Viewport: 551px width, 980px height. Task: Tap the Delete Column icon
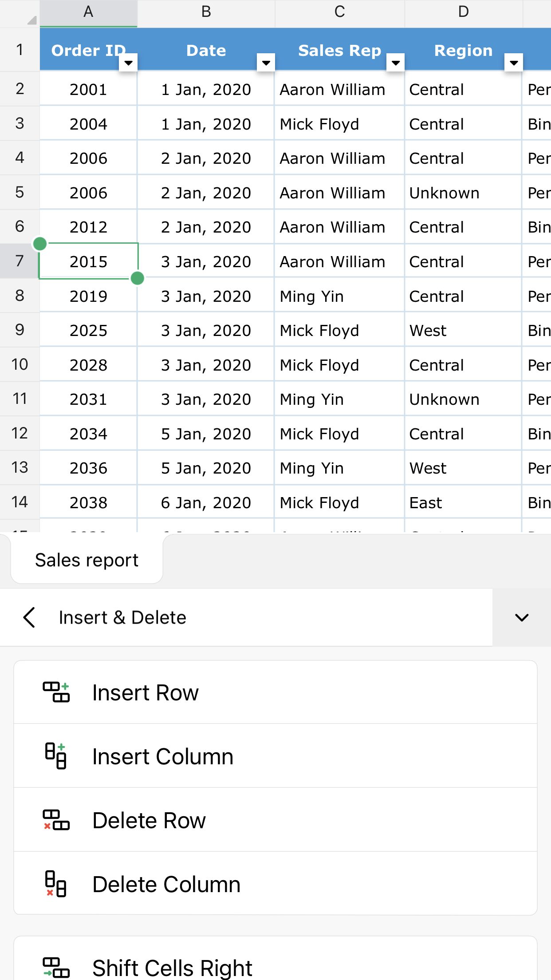coord(56,884)
